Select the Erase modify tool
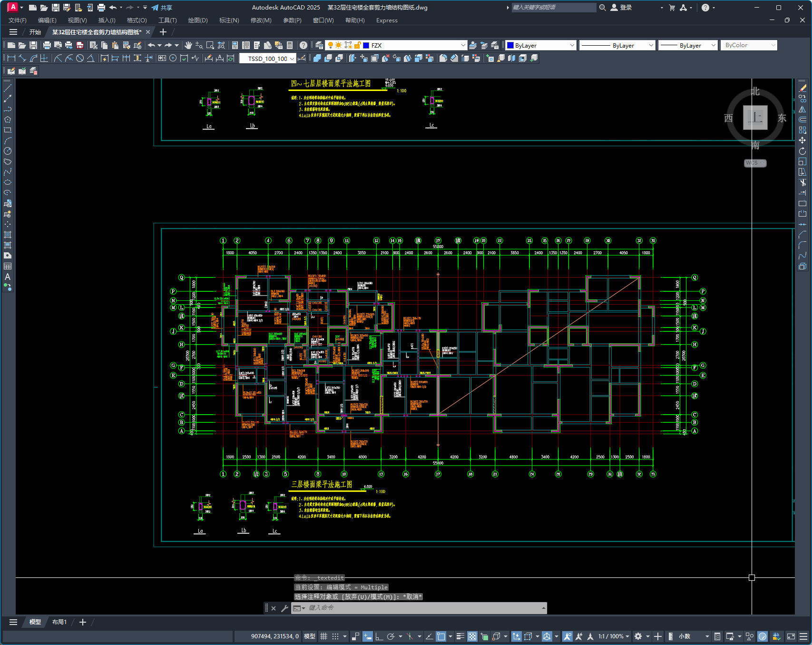This screenshot has width=812, height=645. 802,88
